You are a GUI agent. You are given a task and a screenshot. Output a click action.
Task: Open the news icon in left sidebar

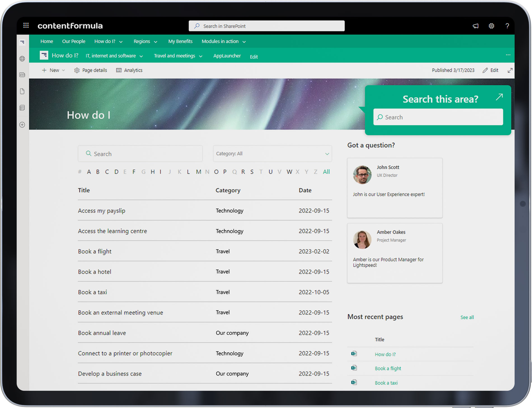click(x=22, y=75)
